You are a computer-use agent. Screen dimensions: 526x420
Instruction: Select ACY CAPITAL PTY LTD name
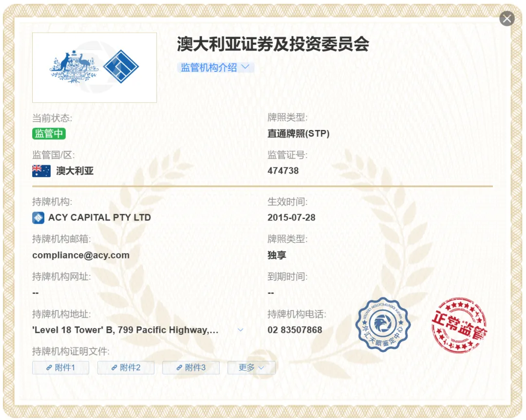point(99,218)
